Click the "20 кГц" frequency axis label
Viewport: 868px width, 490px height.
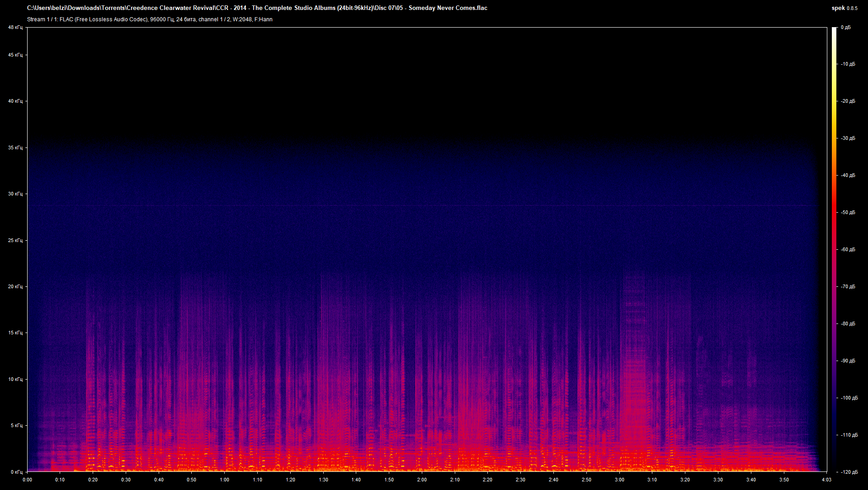click(x=15, y=286)
